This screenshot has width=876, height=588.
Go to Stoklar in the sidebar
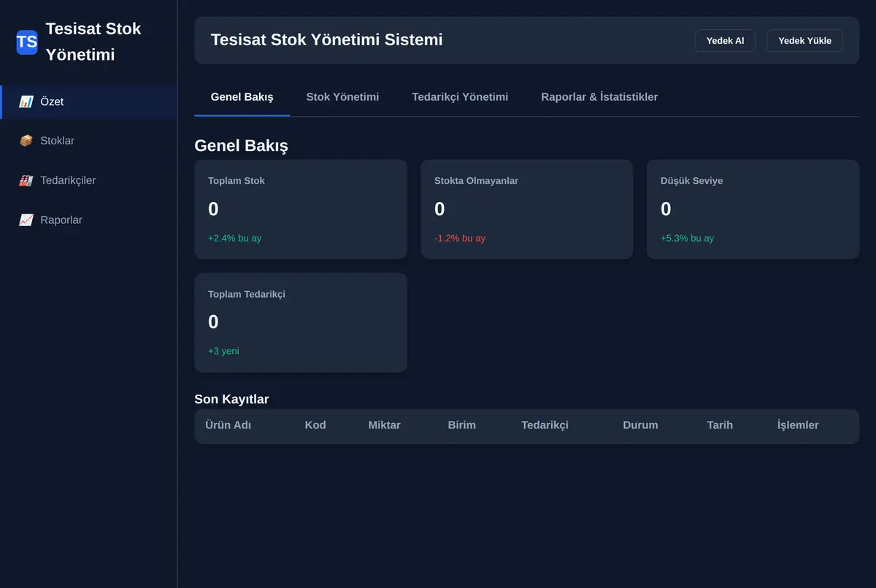(88, 141)
